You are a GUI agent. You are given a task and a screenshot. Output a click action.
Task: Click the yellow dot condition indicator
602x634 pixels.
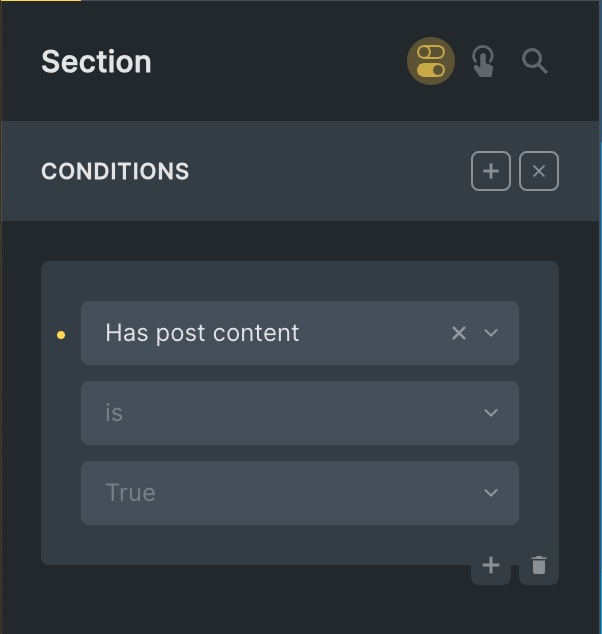coord(61,335)
